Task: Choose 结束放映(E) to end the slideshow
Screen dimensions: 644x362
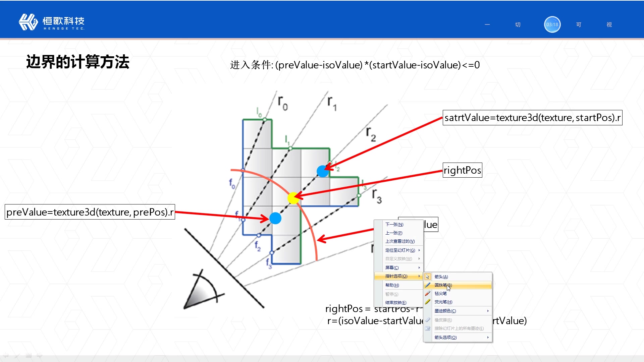Action: pos(399,303)
